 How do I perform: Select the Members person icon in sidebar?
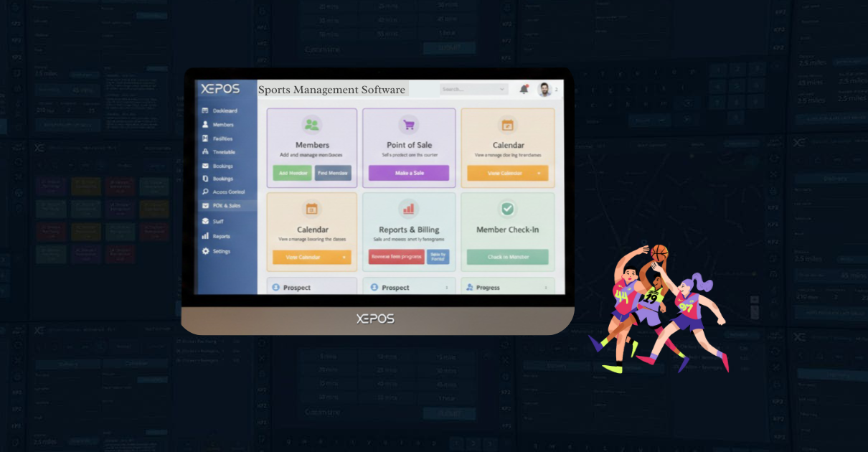pos(205,124)
